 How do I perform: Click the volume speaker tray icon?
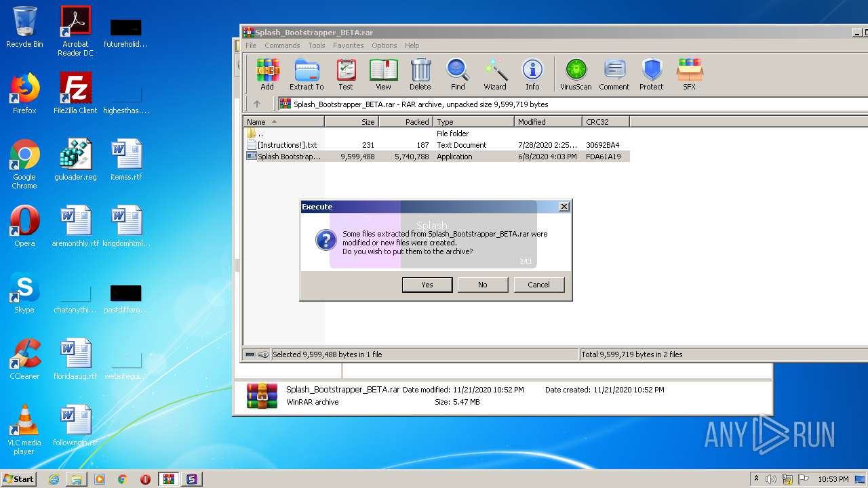pos(771,479)
